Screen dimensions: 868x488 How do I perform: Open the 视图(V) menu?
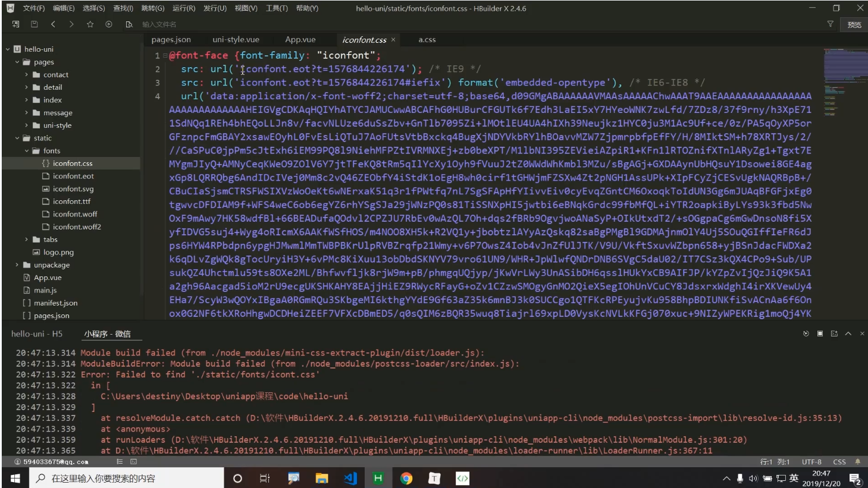pyautogui.click(x=246, y=8)
